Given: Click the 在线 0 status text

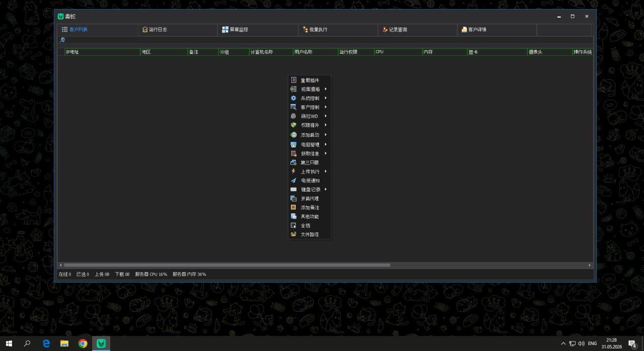Looking at the screenshot, I should click(65, 275).
